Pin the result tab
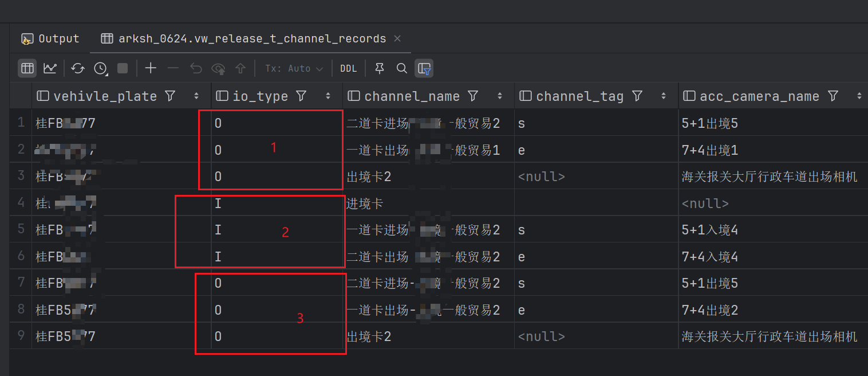 [x=379, y=69]
